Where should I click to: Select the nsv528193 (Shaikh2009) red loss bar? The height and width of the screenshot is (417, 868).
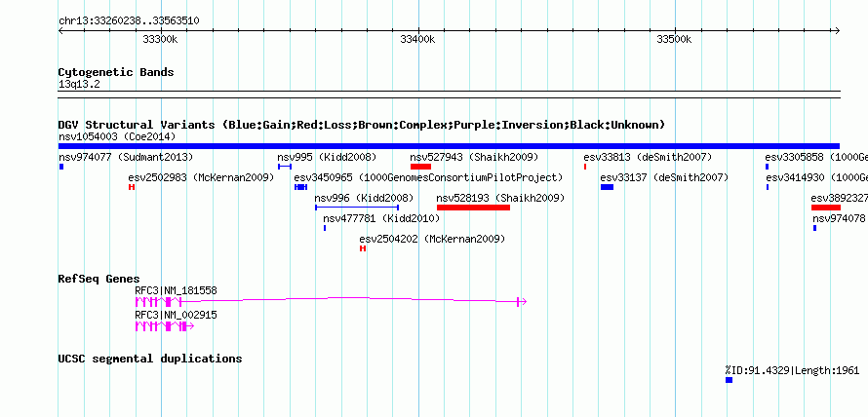(473, 208)
